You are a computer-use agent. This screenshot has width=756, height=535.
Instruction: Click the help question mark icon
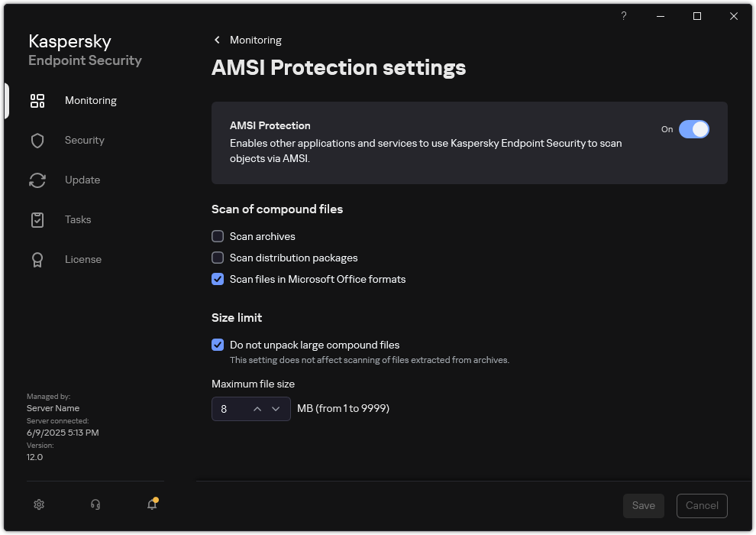coord(623,15)
